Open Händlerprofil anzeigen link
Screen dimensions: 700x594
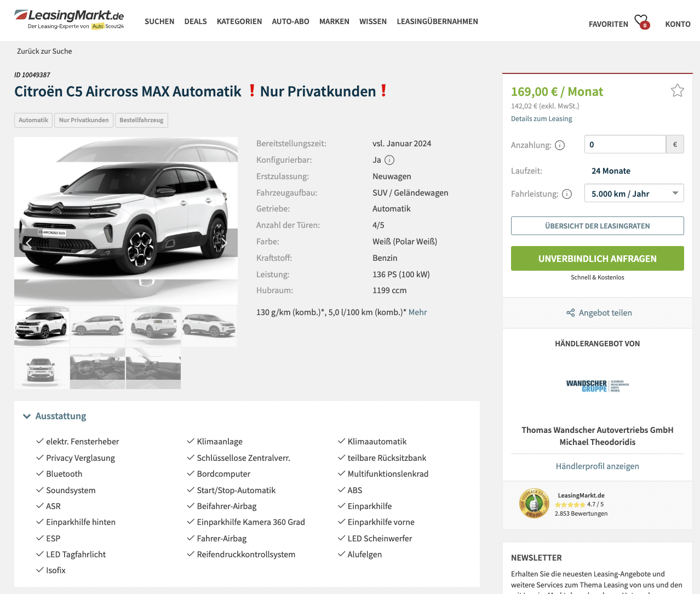(x=597, y=466)
